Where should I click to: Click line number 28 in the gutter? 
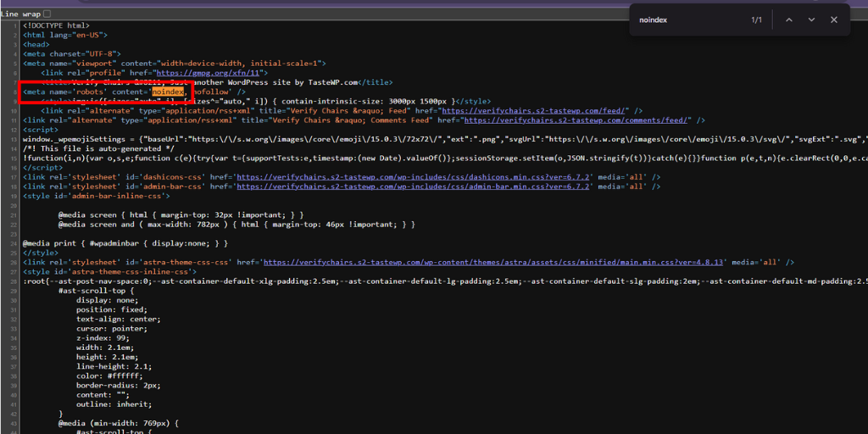(x=14, y=281)
